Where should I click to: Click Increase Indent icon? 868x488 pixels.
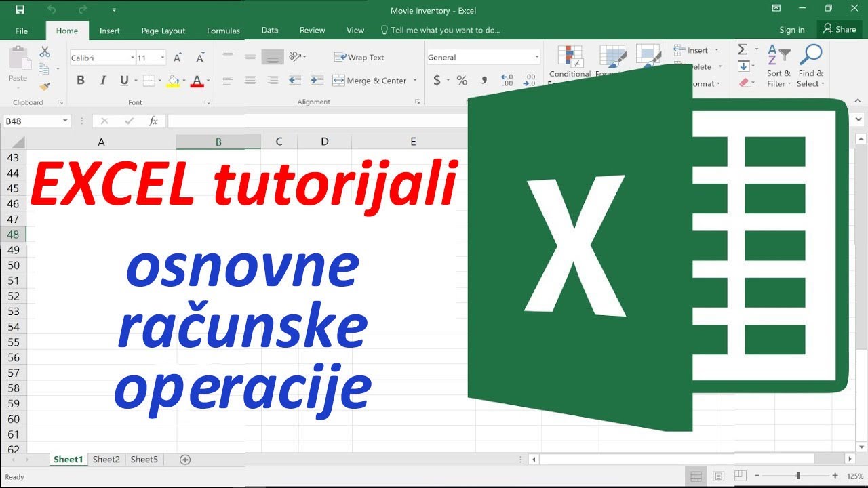317,80
